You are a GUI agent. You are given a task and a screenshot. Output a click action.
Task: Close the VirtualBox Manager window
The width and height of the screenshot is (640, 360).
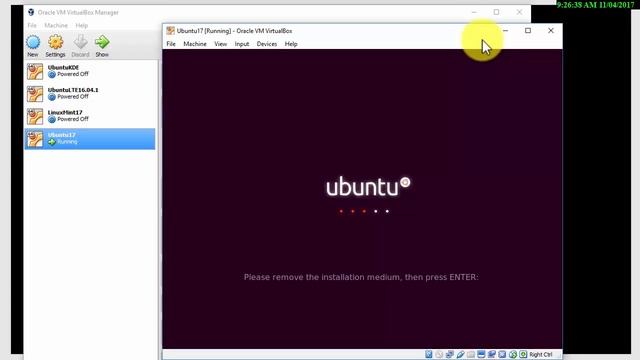(x=519, y=12)
